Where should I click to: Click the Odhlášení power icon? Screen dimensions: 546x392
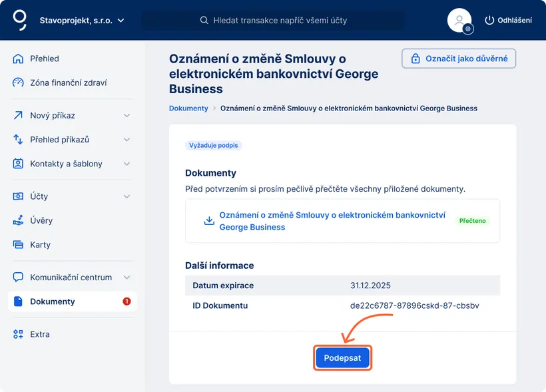coord(489,20)
